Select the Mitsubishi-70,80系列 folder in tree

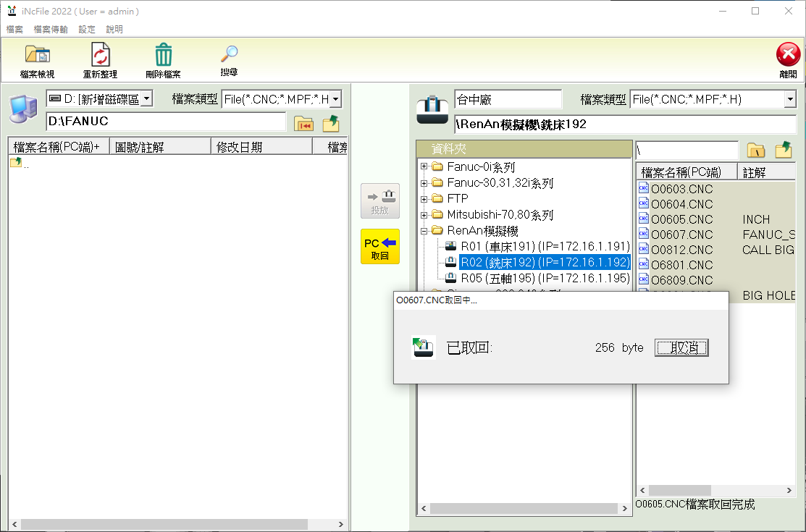pyautogui.click(x=500, y=215)
